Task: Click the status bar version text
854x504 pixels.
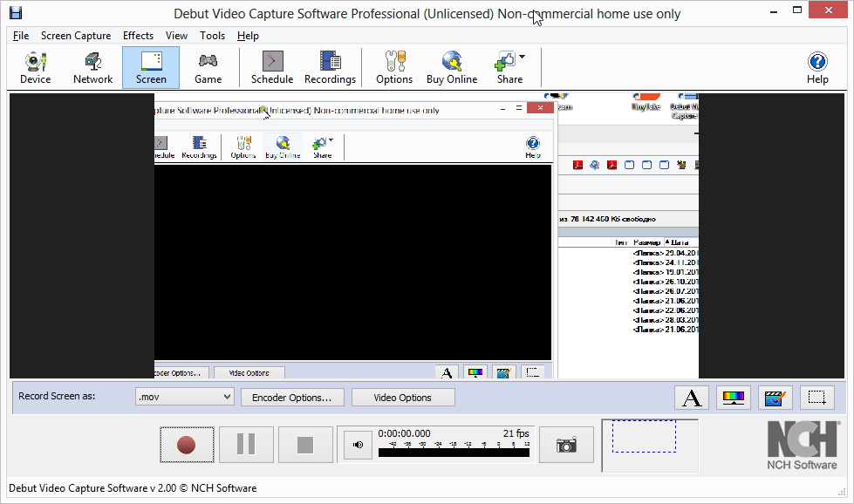Action: click(x=133, y=488)
